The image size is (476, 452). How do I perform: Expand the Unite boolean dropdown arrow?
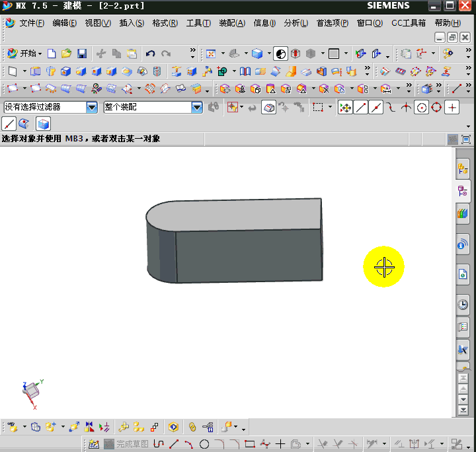tap(234, 71)
